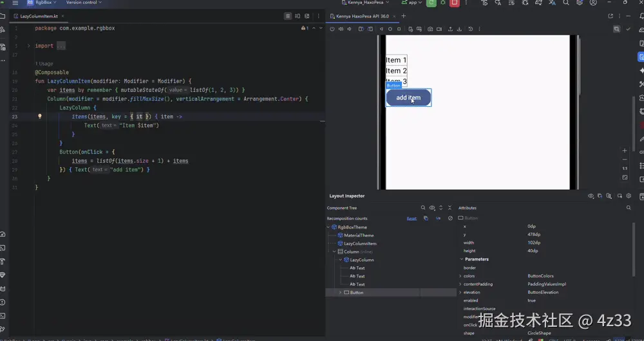Collapse all nodes in Component Tree
The image size is (644, 341).
[x=450, y=208]
